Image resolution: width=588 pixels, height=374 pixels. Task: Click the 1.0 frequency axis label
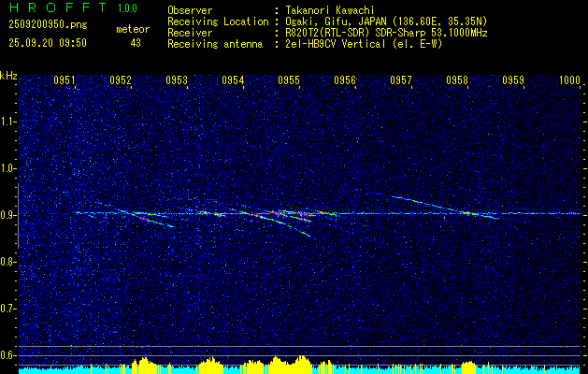(x=8, y=168)
